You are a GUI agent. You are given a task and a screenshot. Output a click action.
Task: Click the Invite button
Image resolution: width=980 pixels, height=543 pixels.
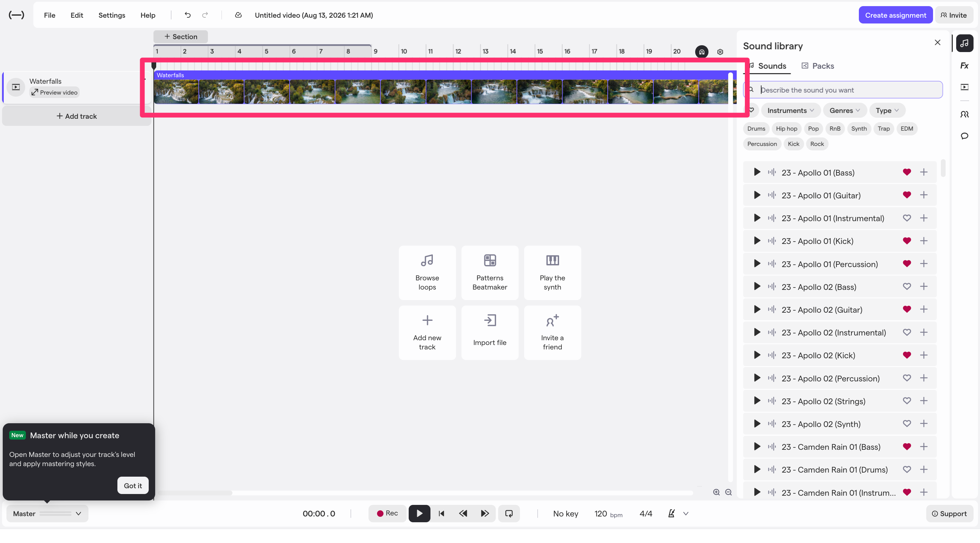click(x=954, y=15)
